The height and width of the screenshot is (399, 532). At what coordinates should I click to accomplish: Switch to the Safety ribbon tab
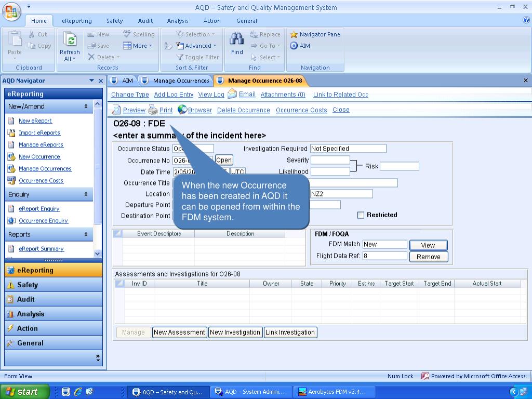tap(115, 21)
